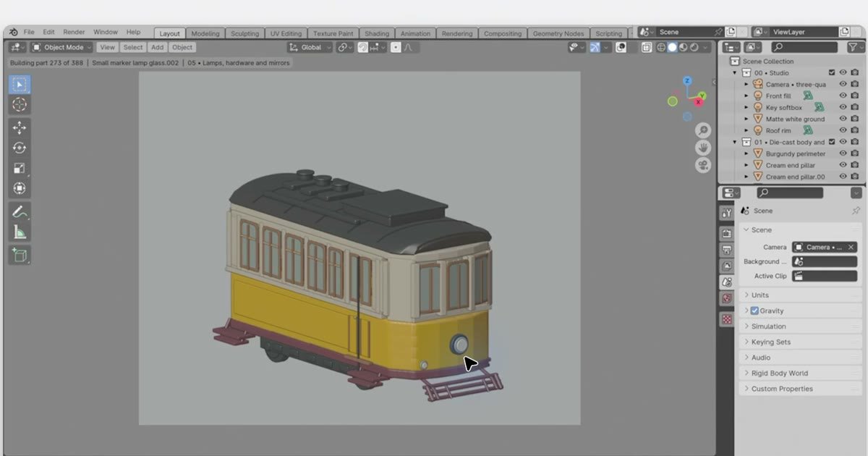868x456 pixels.
Task: Choose the Rotate tool
Action: click(x=20, y=148)
